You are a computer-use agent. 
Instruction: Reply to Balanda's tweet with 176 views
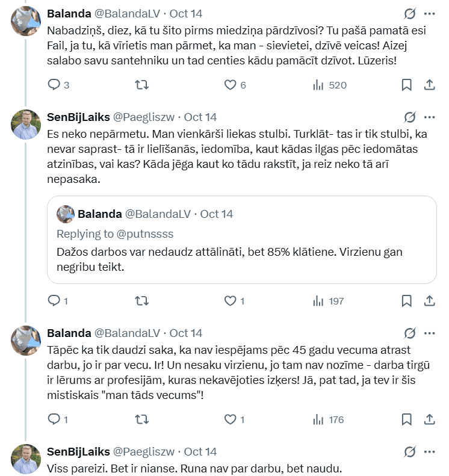click(x=54, y=419)
